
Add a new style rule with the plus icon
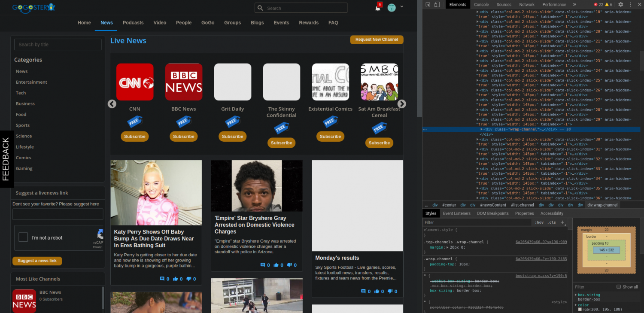tap(562, 222)
